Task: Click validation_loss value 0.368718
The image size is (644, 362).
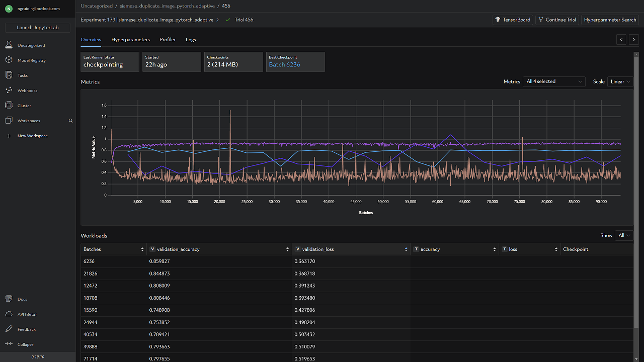Action: click(305, 274)
